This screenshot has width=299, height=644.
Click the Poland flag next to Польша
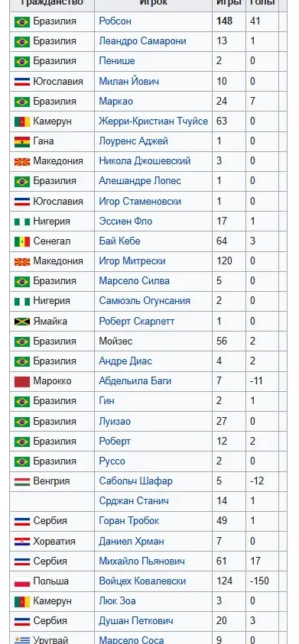(22, 581)
